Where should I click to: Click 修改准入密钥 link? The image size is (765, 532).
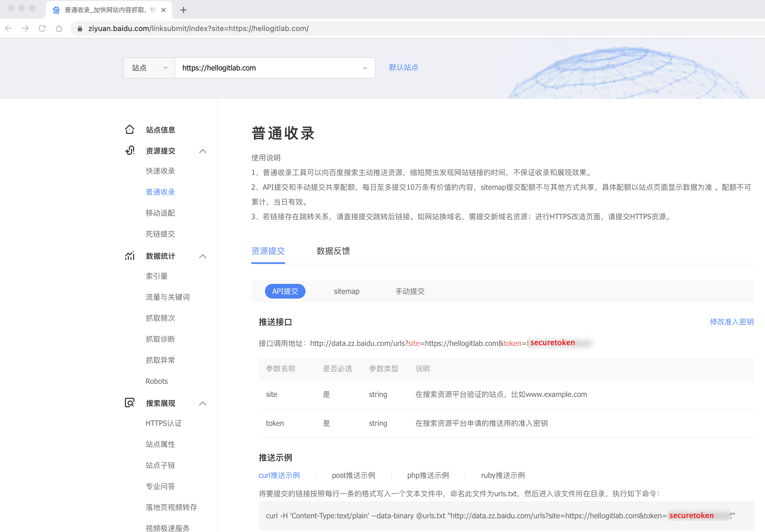(731, 321)
